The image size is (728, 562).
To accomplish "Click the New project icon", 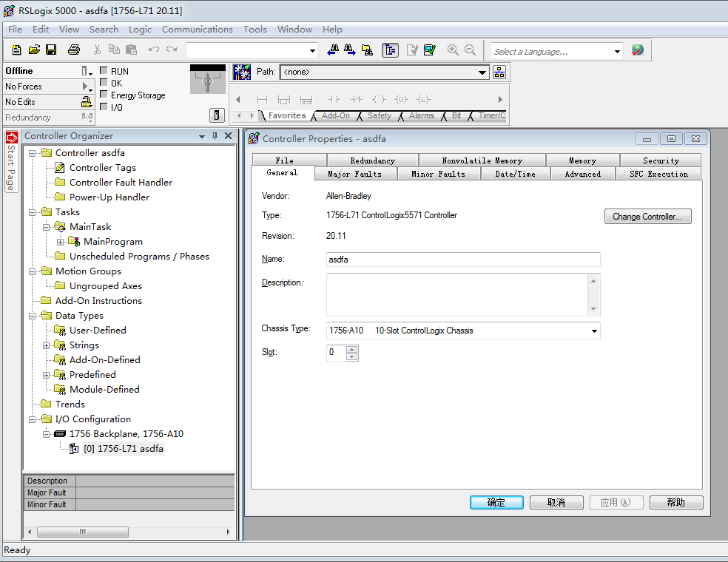I will click(x=17, y=50).
